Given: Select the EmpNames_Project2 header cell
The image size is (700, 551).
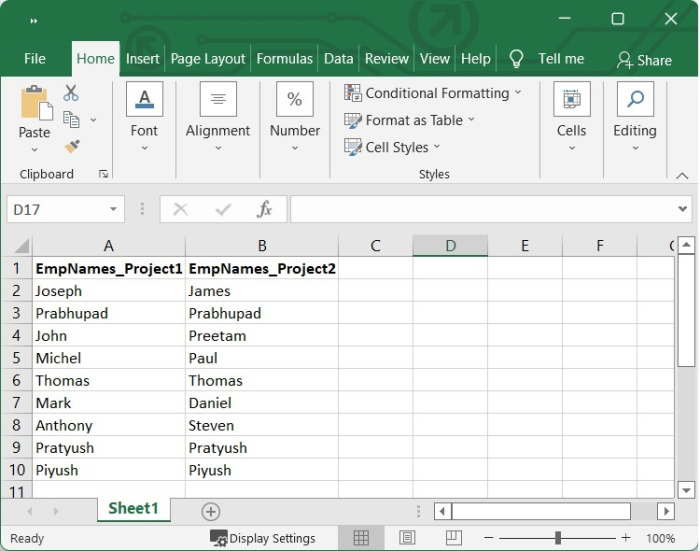Looking at the screenshot, I should tap(262, 268).
